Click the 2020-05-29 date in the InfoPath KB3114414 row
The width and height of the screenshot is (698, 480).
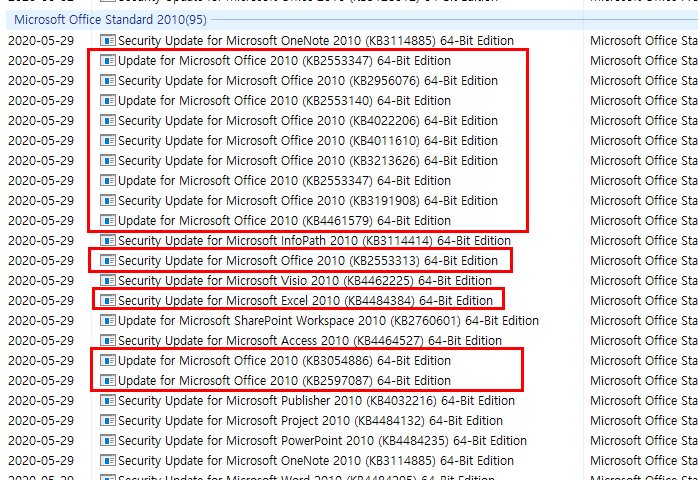41,241
